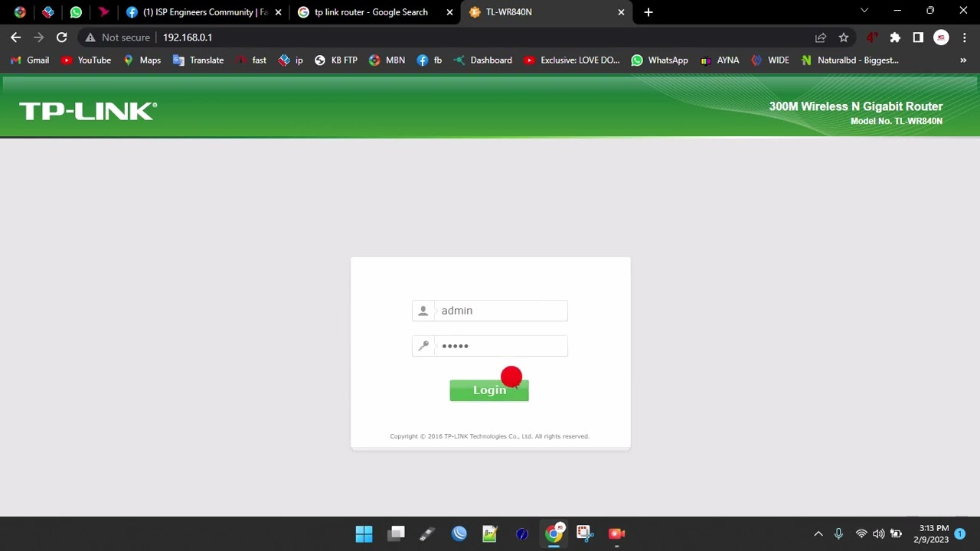Click the Not secure warning indicator
This screenshot has width=980, height=551.
(x=117, y=37)
